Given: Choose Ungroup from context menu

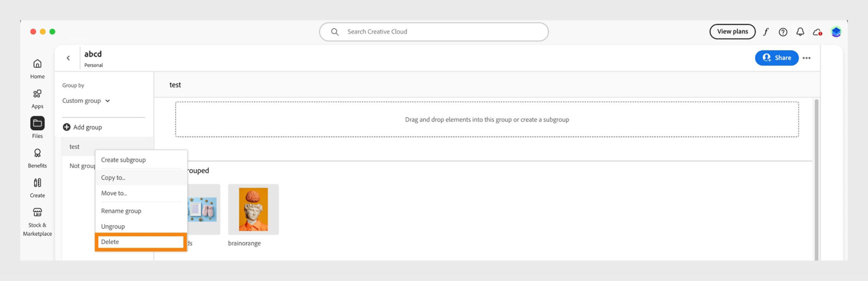Looking at the screenshot, I should click(141, 226).
